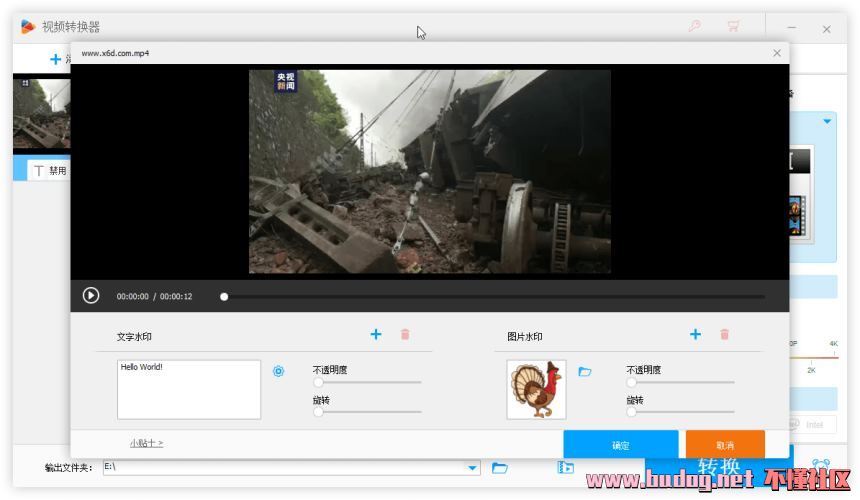Adjust the image watermark rotation slider
Viewport: 860px width, 500px height.
tap(632, 411)
